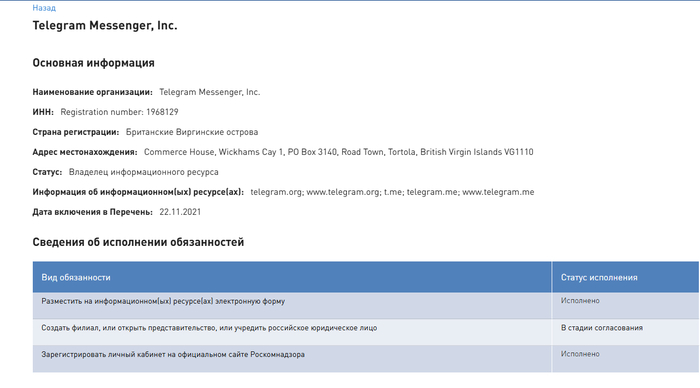Select the Commerce House address text
Screen dimensions: 700x388
(338, 152)
